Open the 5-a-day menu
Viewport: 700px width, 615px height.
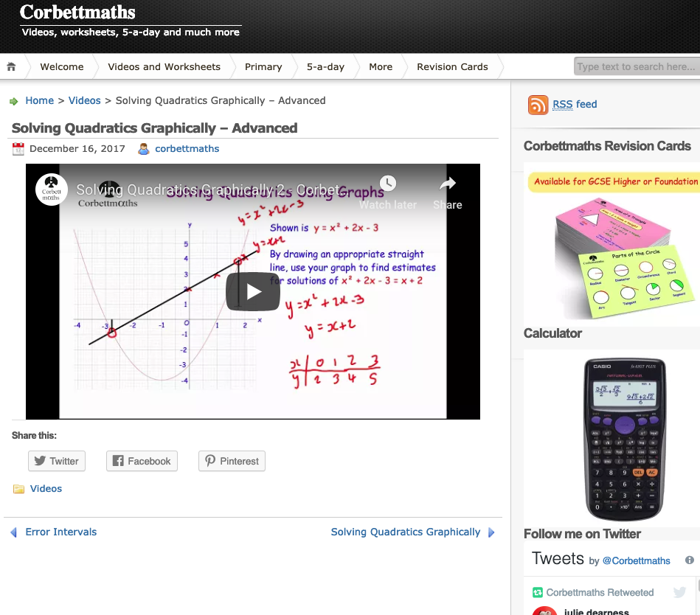tap(325, 66)
